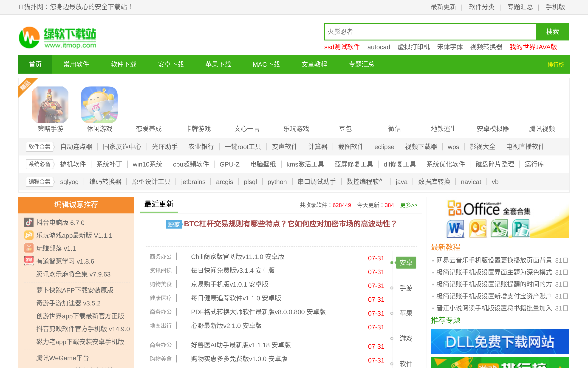The width and height of the screenshot is (588, 368).
Task: Open the 策略手游 game icon
Action: [x=50, y=105]
